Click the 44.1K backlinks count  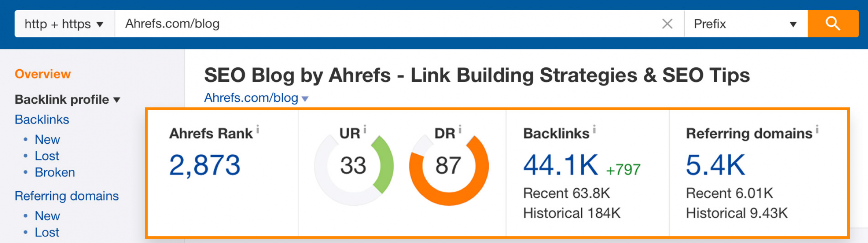click(561, 165)
